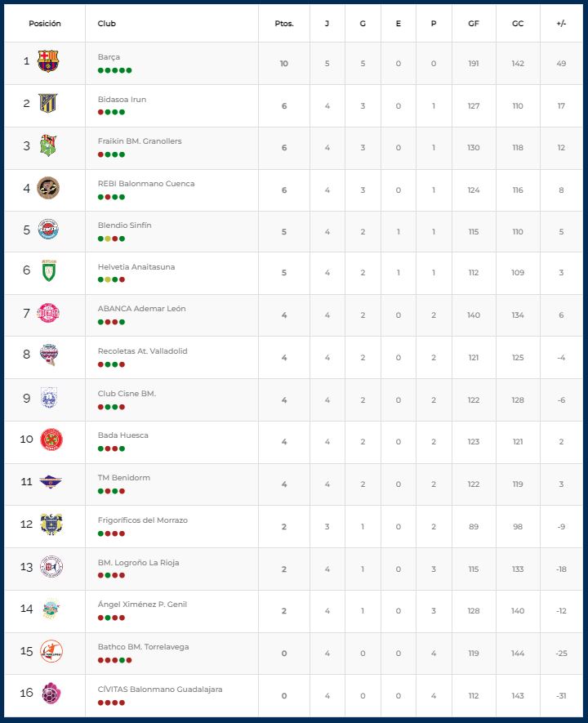The image size is (588, 723).
Task: Click the GF column header
Action: (x=474, y=24)
